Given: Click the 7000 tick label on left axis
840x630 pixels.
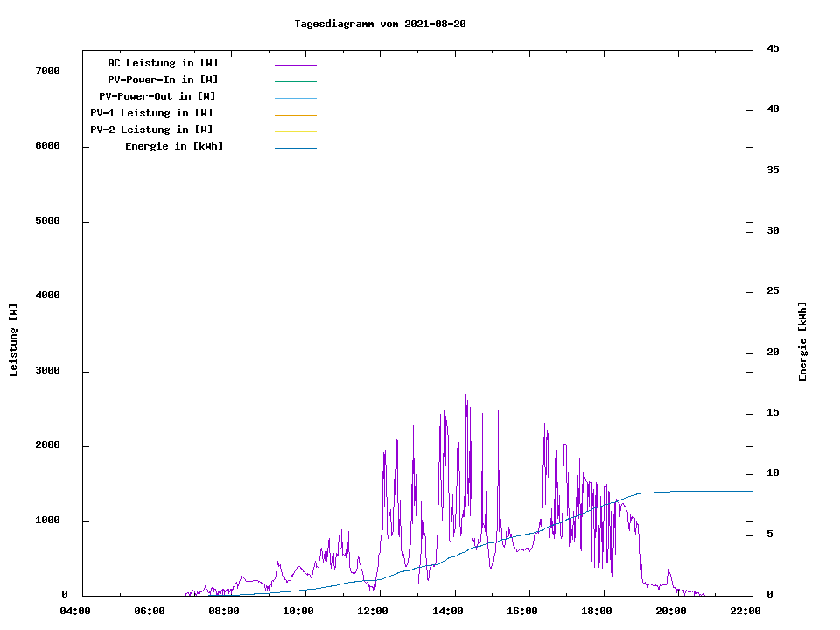Looking at the screenshot, I should click(x=47, y=71).
